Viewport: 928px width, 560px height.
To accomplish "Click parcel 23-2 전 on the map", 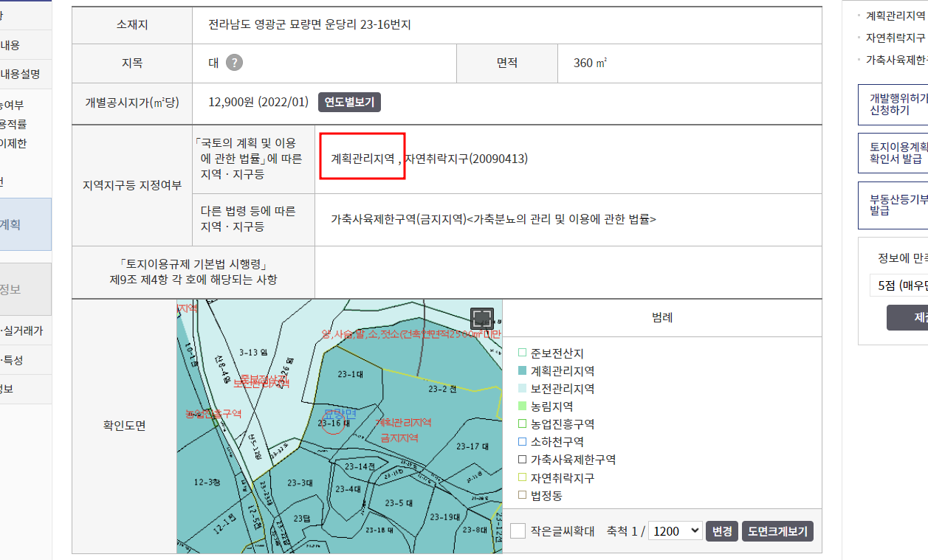I will coord(443,388).
